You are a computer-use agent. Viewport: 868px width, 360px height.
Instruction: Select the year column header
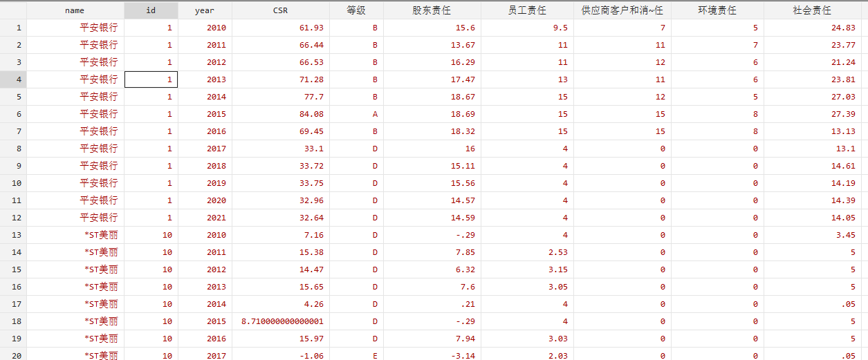click(205, 10)
